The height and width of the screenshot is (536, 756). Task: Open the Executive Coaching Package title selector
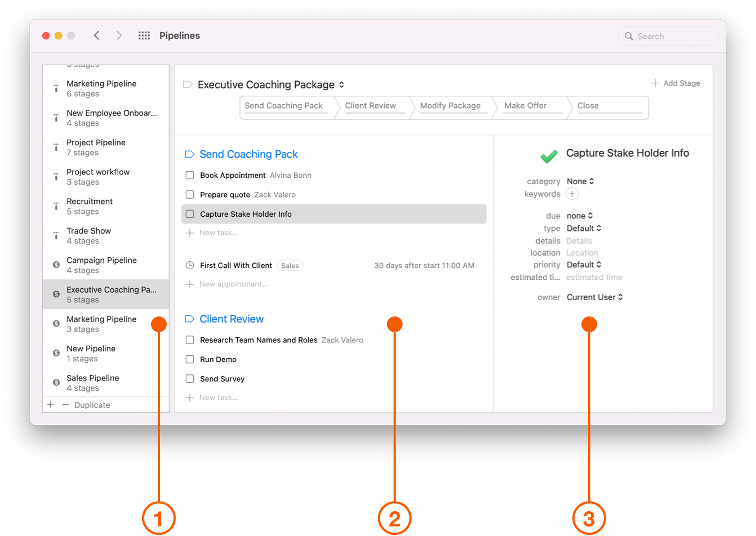coord(342,84)
